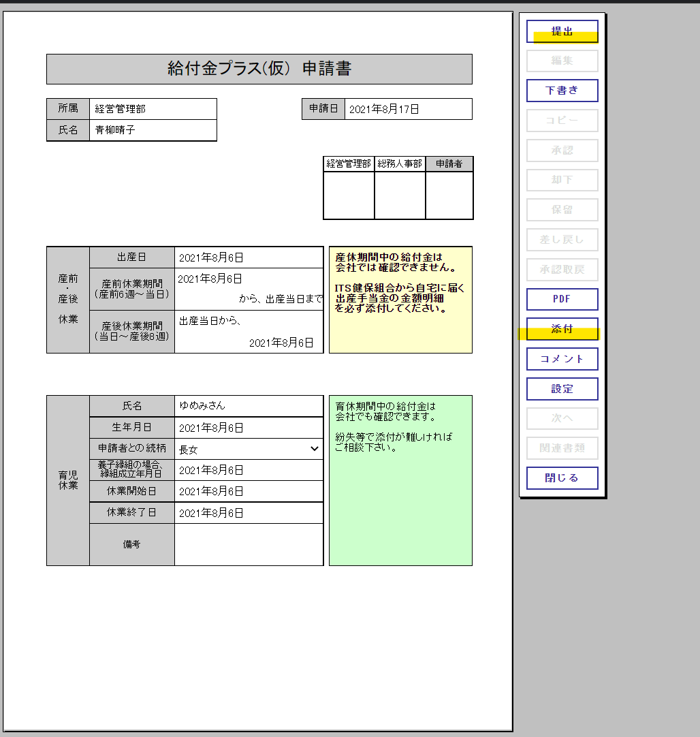This screenshot has height=737, width=700.
Task: Click the 休業開始日 date field
Action: 249,491
